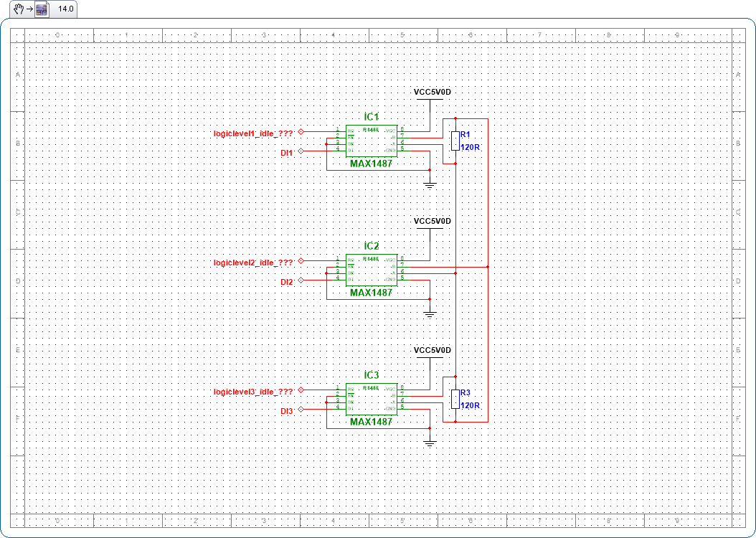Click the DI2 signal label
756x538 pixels.
pos(287,282)
